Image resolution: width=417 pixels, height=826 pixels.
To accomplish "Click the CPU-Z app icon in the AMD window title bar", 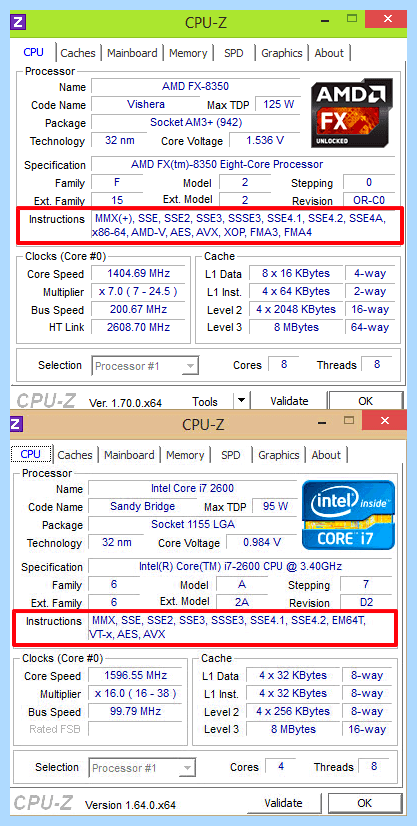I will [18, 22].
